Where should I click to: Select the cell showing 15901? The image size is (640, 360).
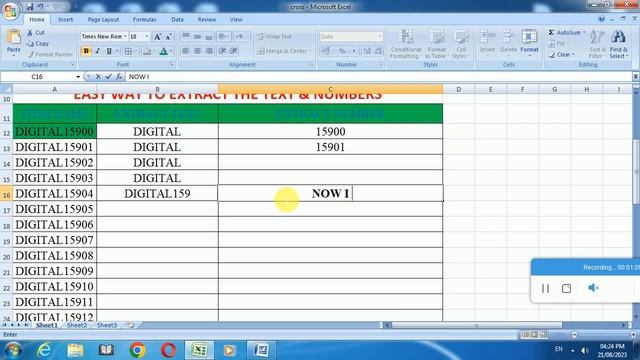[330, 147]
